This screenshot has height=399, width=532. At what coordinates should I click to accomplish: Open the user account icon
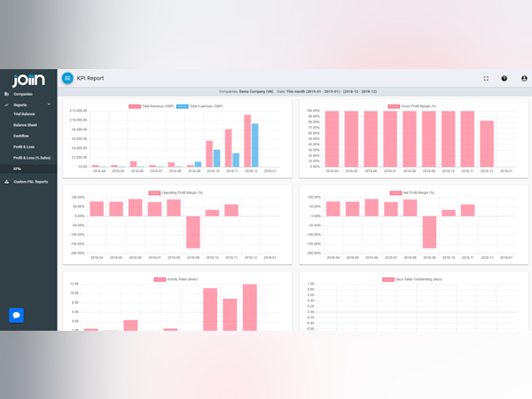[524, 78]
